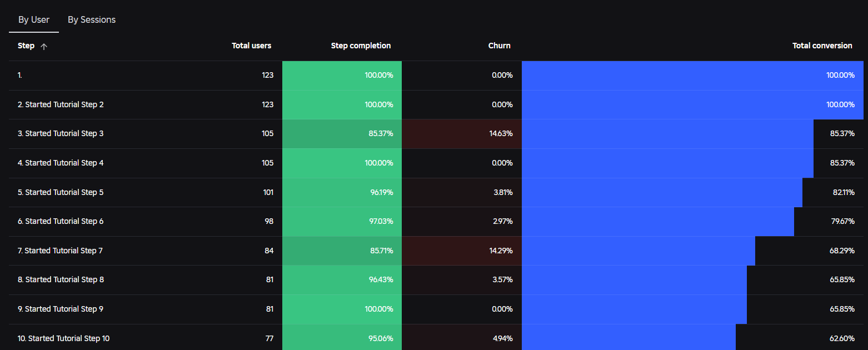Select the 85.71% step completion cell
The width and height of the screenshot is (868, 350).
pos(342,251)
